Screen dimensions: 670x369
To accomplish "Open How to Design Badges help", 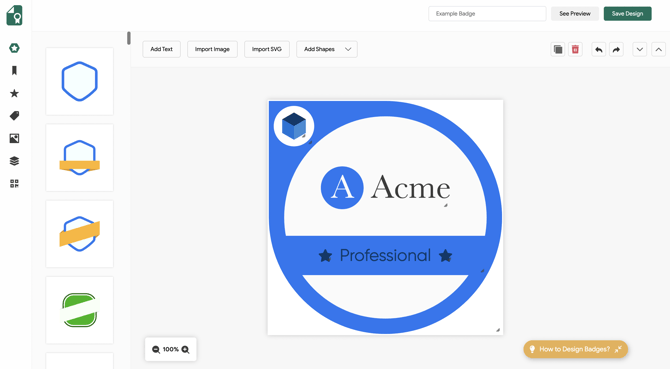I will [x=576, y=349].
